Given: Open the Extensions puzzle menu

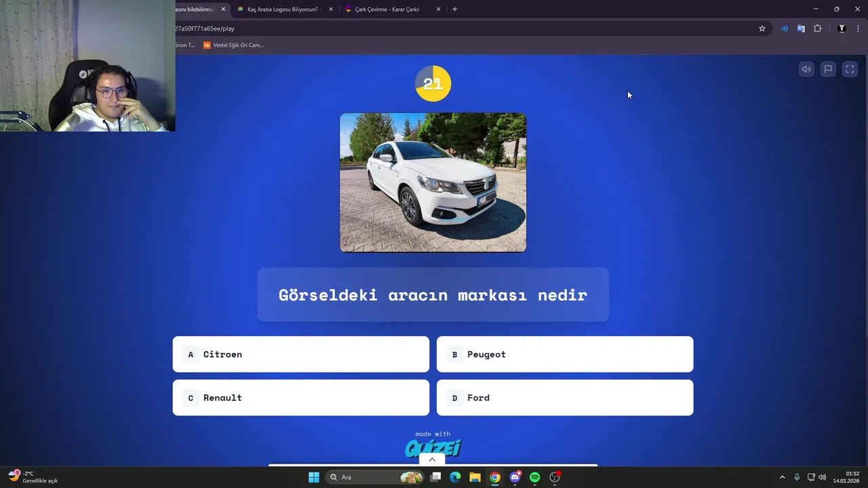Looking at the screenshot, I should [x=817, y=28].
